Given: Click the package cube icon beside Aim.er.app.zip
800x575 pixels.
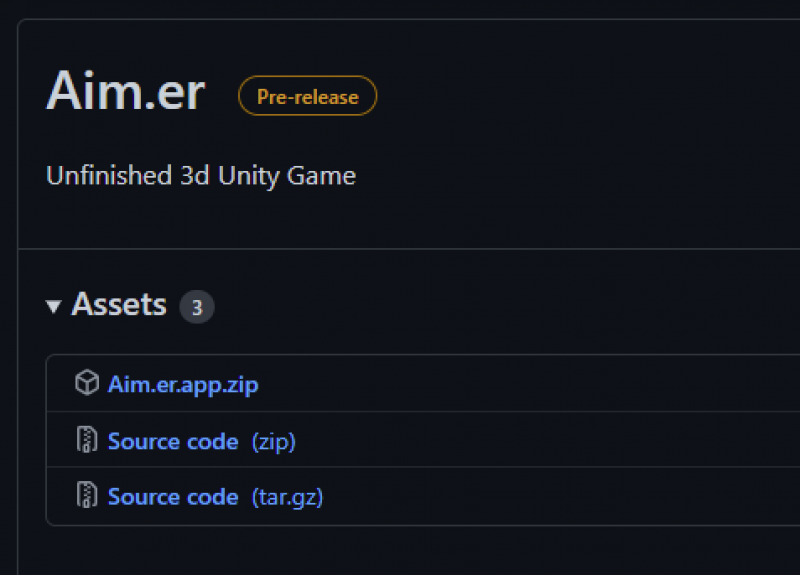Looking at the screenshot, I should click(87, 384).
